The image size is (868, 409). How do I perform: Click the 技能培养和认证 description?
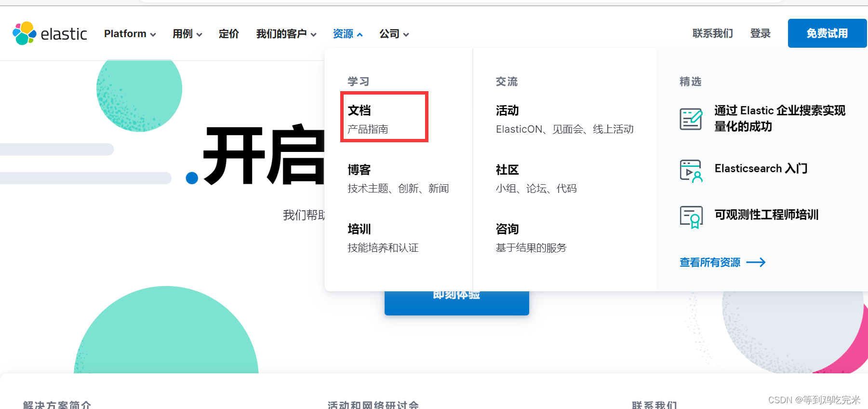coord(383,248)
